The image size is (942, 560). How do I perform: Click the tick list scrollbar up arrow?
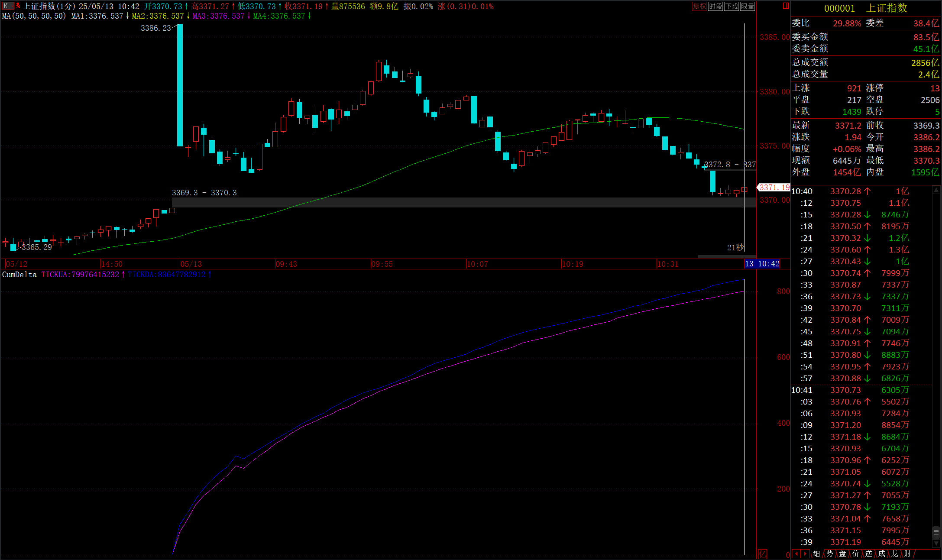point(936,190)
